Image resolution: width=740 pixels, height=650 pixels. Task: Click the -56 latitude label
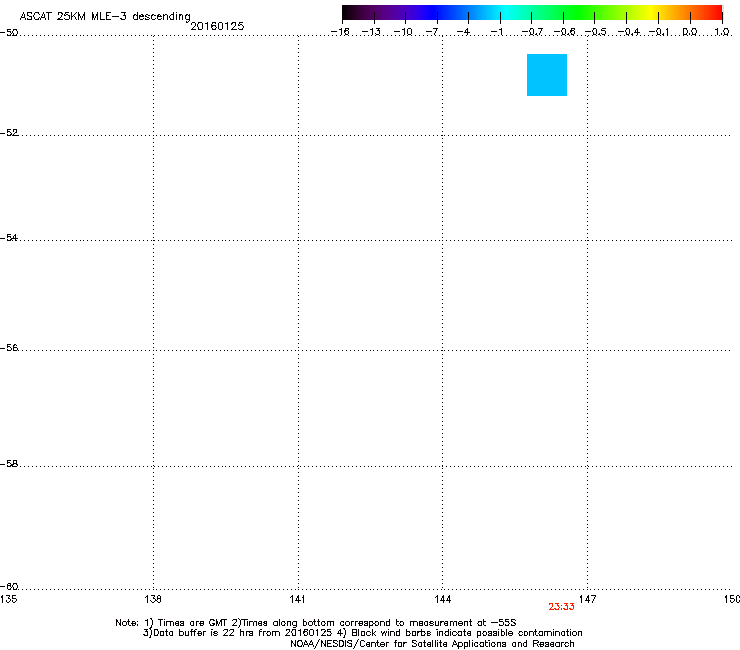click(9, 347)
